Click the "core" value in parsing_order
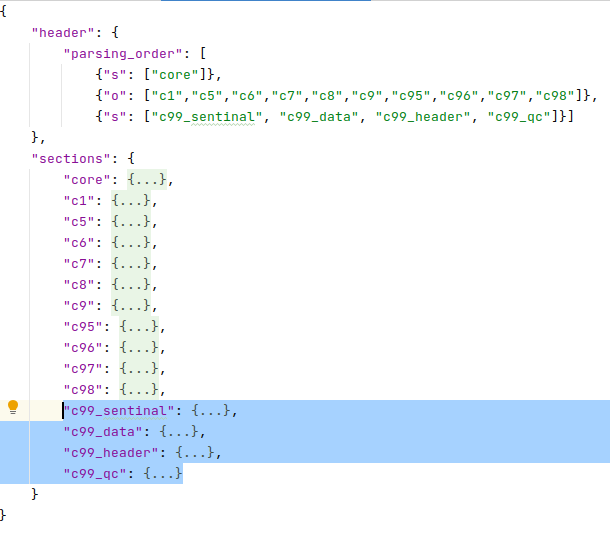Screen dimensions: 610x550 pyautogui.click(x=175, y=75)
